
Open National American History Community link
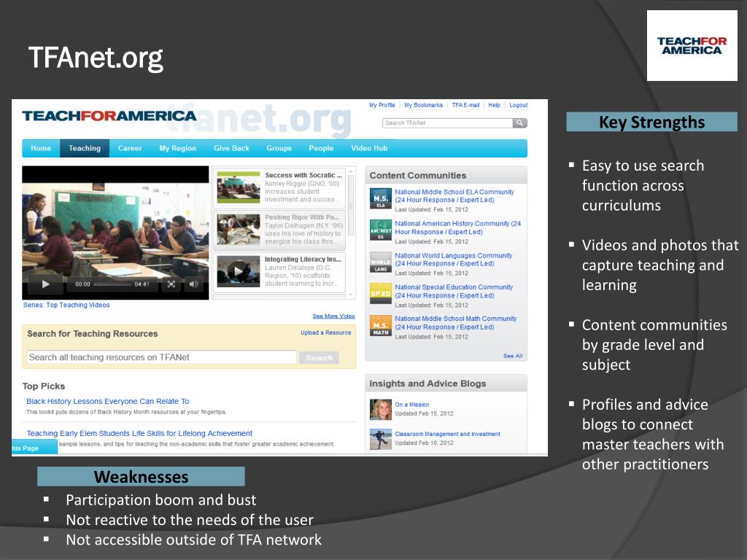click(458, 227)
